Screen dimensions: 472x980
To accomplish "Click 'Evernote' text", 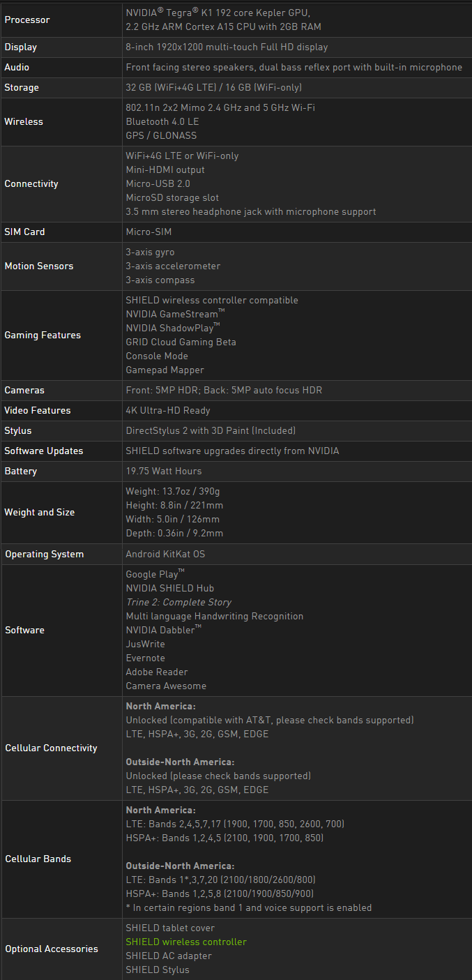I will coord(145,658).
